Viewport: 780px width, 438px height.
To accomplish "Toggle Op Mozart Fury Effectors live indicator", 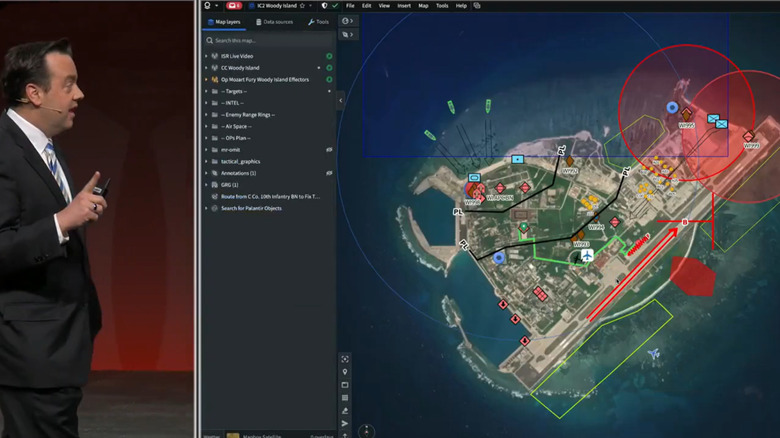I will (329, 79).
